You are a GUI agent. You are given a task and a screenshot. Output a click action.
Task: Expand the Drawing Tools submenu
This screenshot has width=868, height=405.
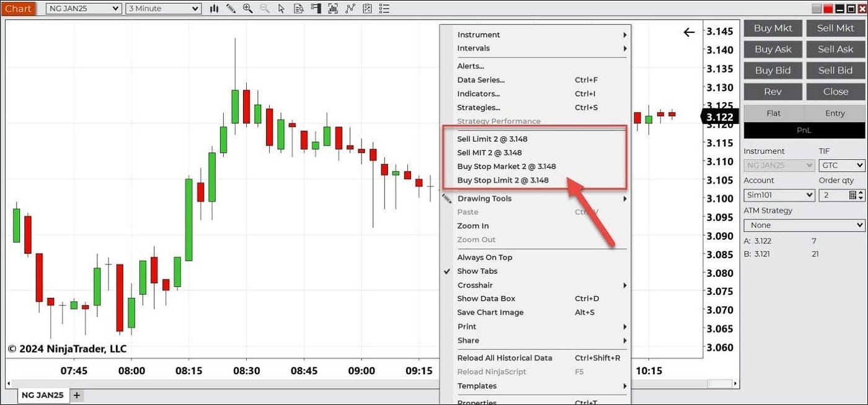[x=536, y=199]
